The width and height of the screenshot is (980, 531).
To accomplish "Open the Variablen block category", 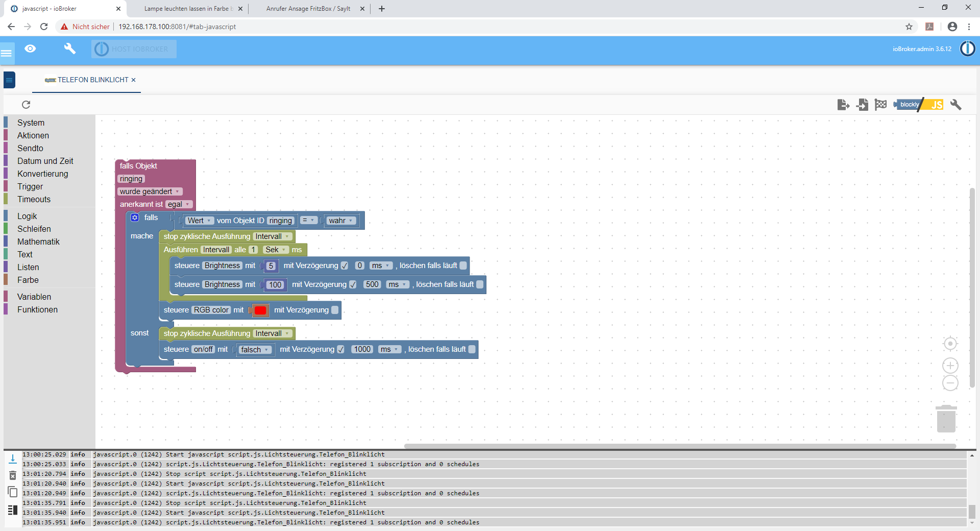I will point(34,297).
